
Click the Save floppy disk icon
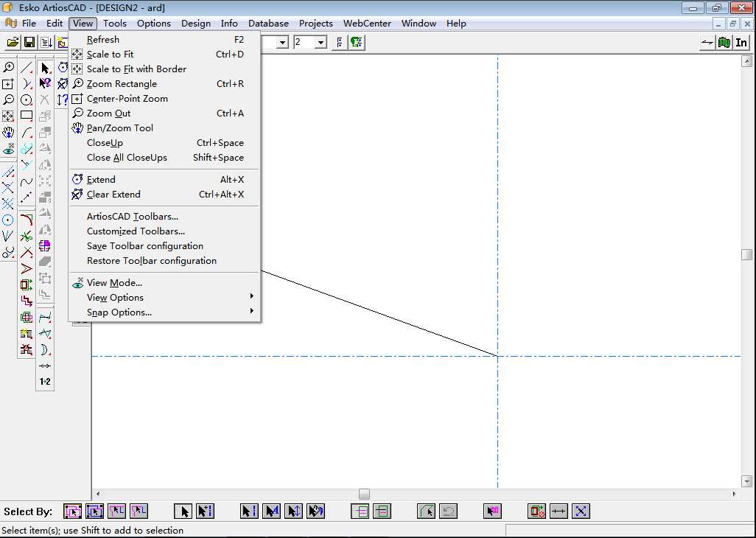click(x=29, y=43)
